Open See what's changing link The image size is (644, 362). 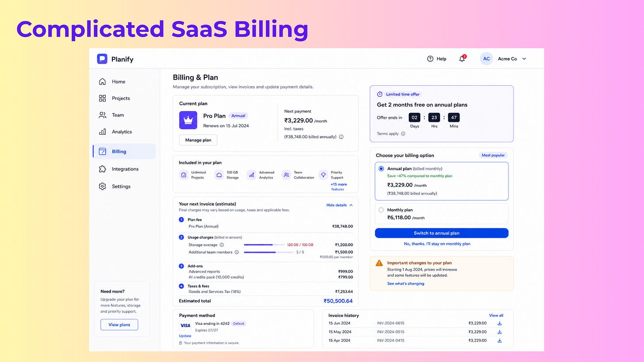406,284
